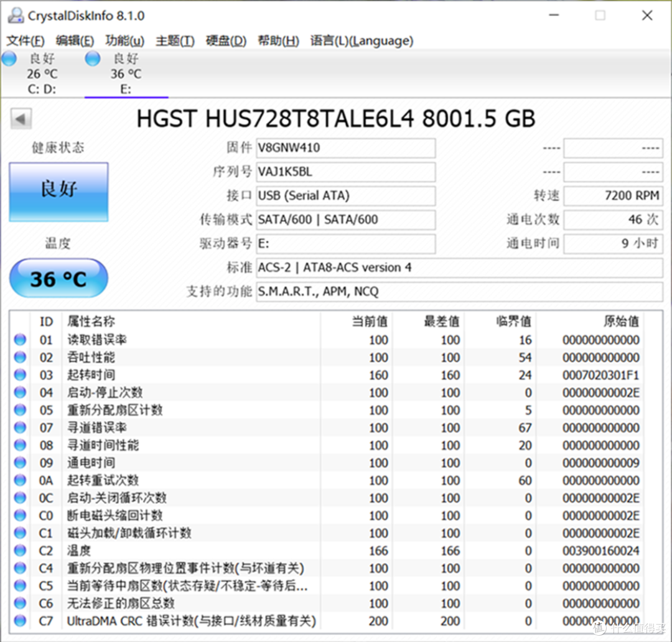The height and width of the screenshot is (642, 672).
Task: Click status dot for attribute C0 断电磁头缩回计数
Action: coord(20,516)
